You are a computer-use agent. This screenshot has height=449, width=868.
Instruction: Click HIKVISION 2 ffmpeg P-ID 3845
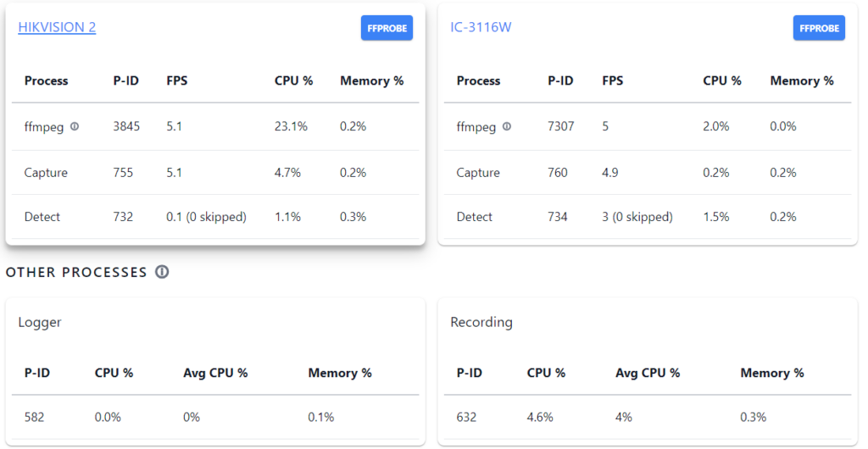(x=126, y=127)
